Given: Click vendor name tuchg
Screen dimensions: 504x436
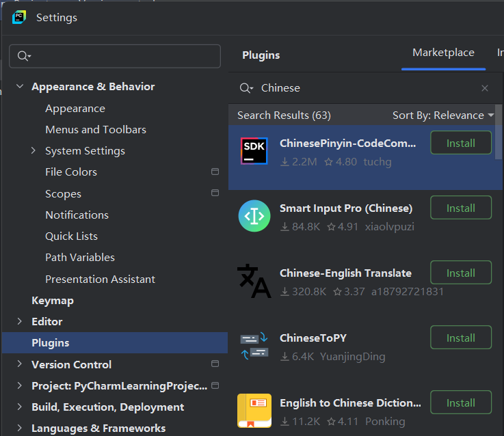Looking at the screenshot, I should coord(377,162).
